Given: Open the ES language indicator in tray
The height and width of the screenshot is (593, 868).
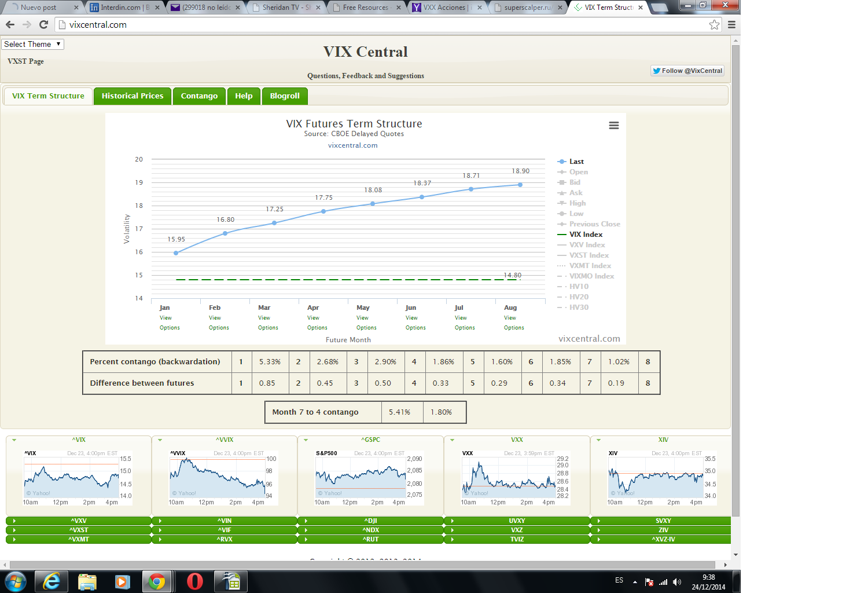Looking at the screenshot, I should pyautogui.click(x=619, y=580).
